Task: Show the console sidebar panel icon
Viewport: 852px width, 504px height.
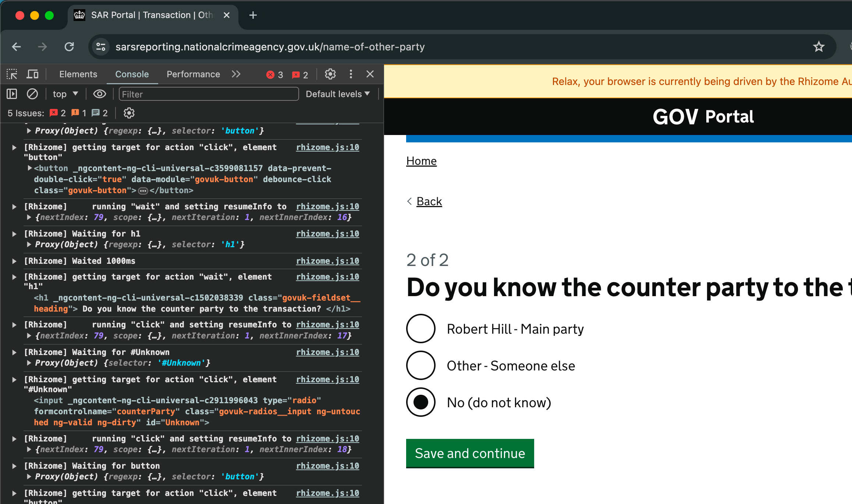Action: pos(12,94)
